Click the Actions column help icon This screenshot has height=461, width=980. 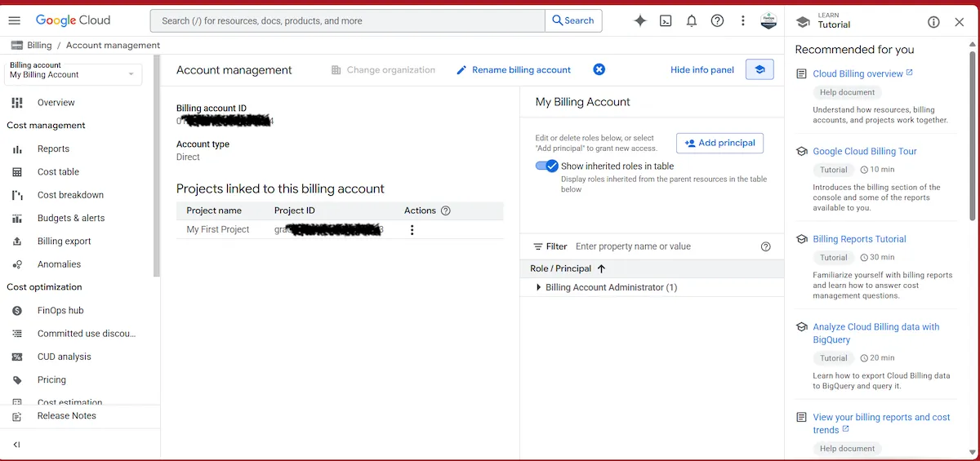446,211
